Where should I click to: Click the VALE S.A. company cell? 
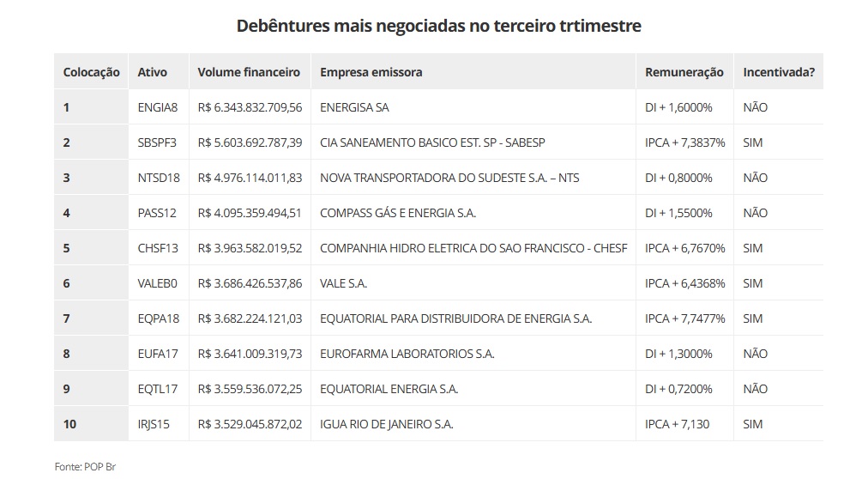coord(343,283)
